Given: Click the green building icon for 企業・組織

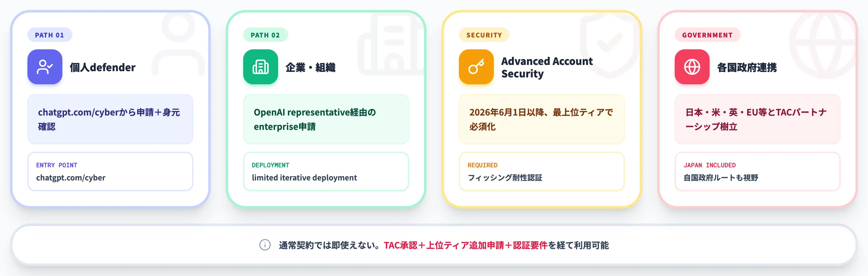Looking at the screenshot, I should point(260,67).
